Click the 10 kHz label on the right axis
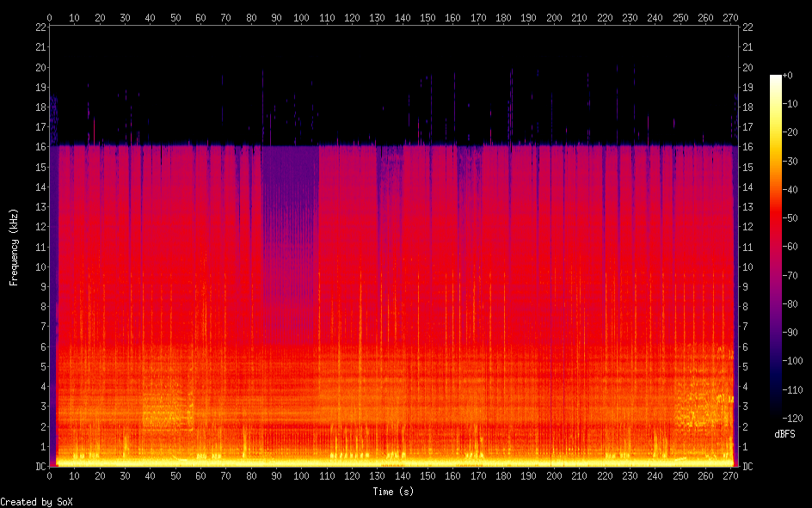 point(747,266)
